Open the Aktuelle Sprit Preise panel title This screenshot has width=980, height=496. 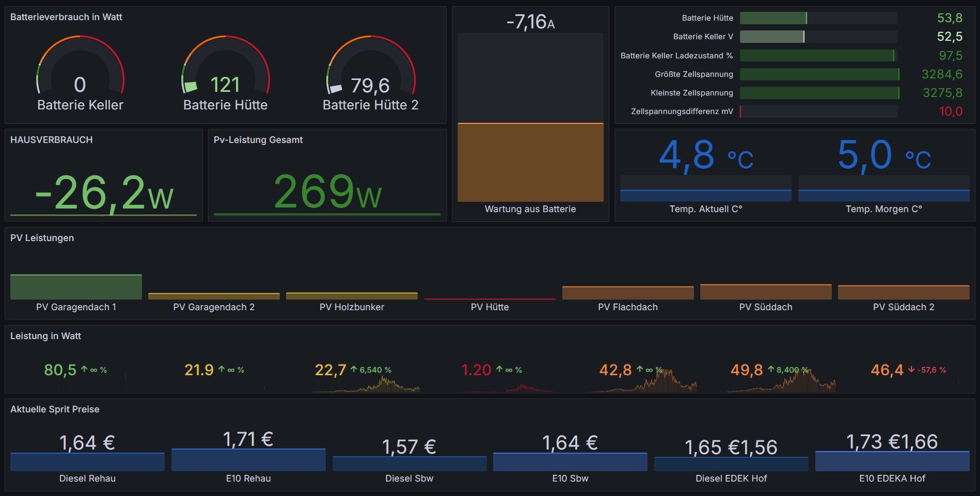(55, 409)
